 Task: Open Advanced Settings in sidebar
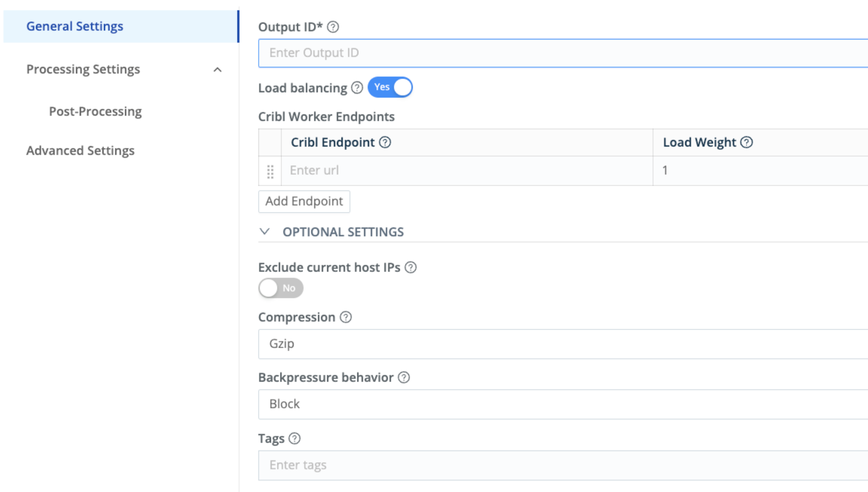click(81, 151)
